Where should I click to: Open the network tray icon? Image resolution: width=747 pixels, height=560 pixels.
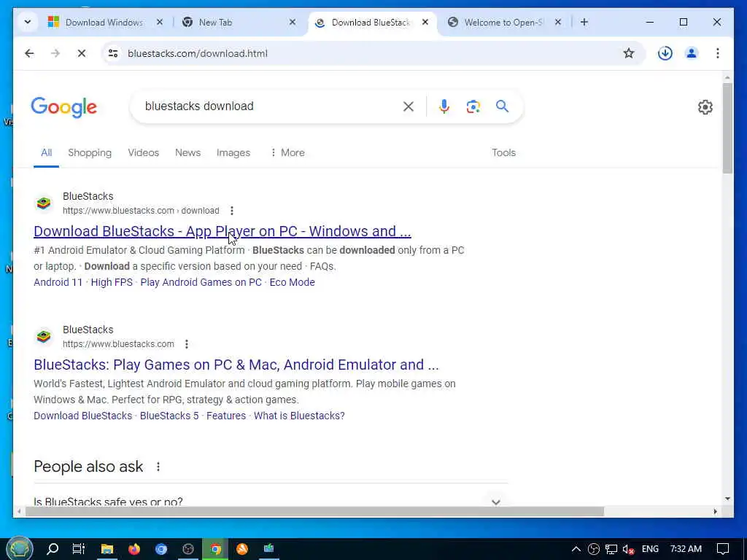[611, 550]
